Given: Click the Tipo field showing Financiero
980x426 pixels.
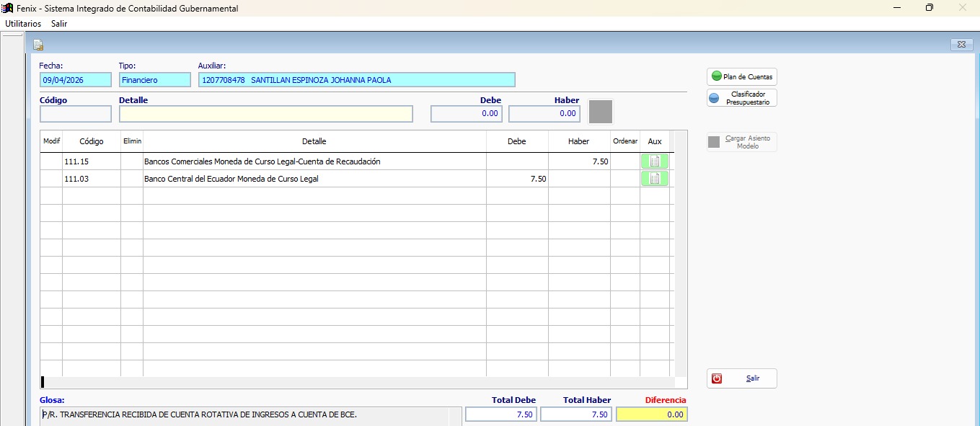Looking at the screenshot, I should click(155, 80).
